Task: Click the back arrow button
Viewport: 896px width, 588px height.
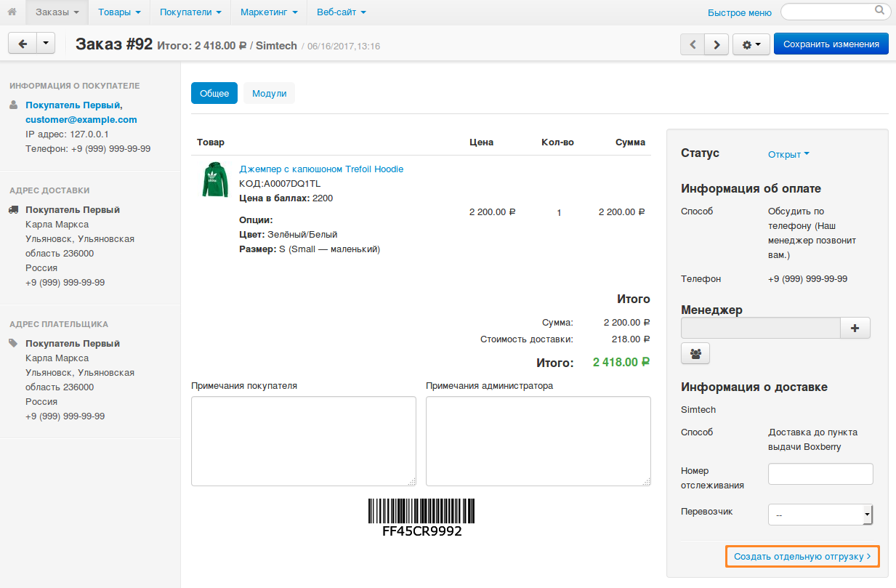Action: [22, 44]
